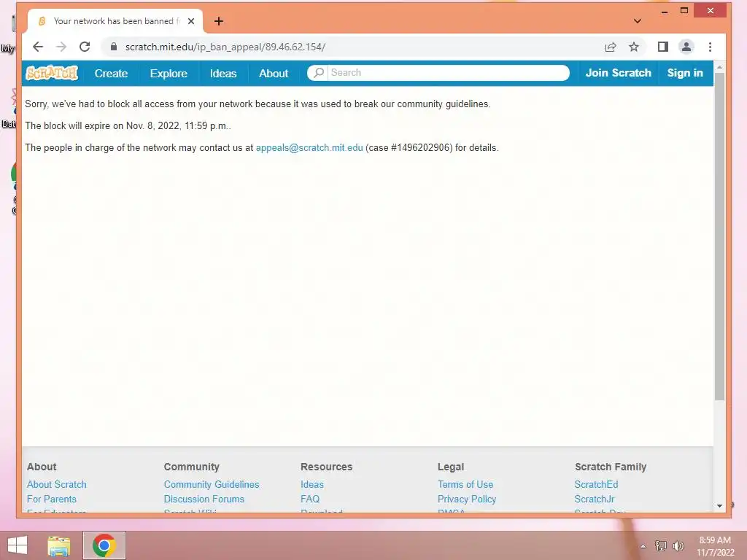Click the Sign in button

point(685,73)
